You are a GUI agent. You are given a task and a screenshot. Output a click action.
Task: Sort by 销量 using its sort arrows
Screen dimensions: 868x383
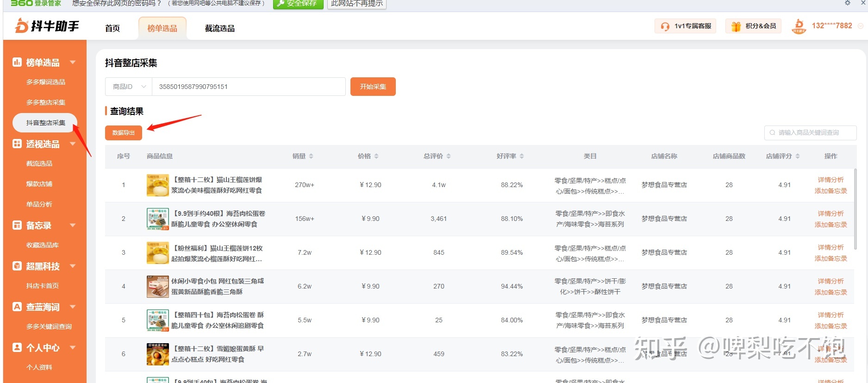311,156
